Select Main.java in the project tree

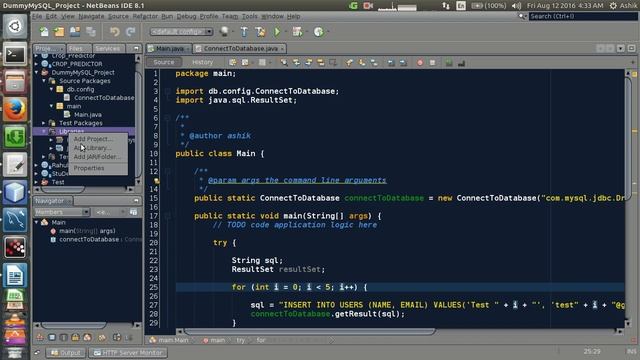point(88,115)
